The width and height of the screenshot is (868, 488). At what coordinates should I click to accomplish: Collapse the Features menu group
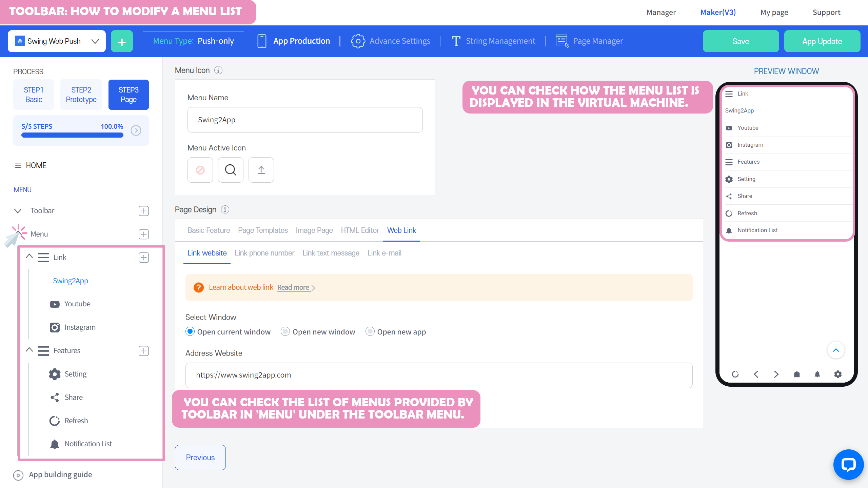pos(29,350)
